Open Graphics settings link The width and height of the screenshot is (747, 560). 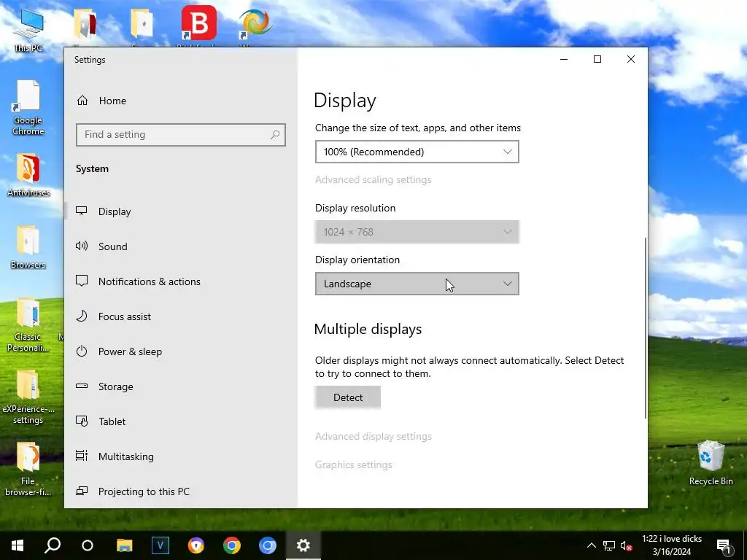[354, 464]
